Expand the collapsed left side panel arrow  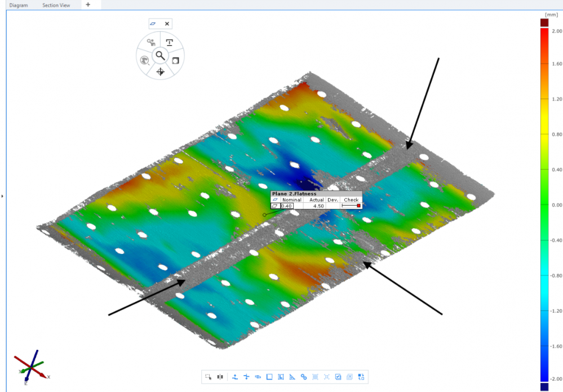point(2,196)
